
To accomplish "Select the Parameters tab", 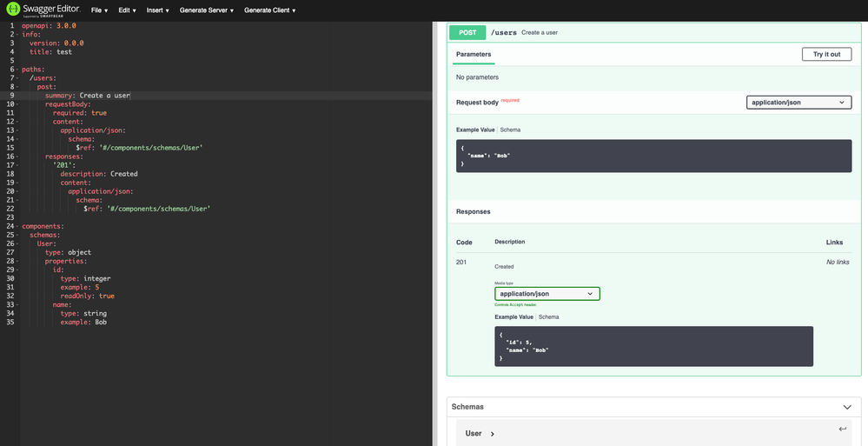I will (474, 54).
